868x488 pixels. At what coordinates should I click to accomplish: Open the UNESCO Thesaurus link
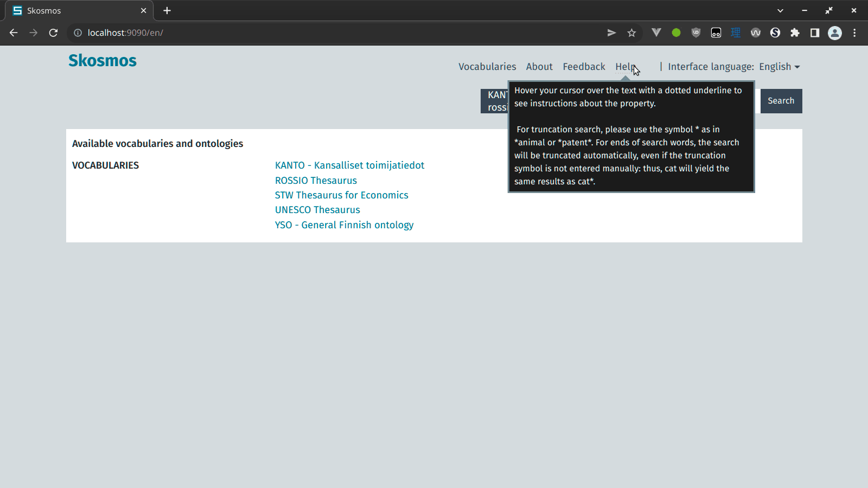coord(317,210)
